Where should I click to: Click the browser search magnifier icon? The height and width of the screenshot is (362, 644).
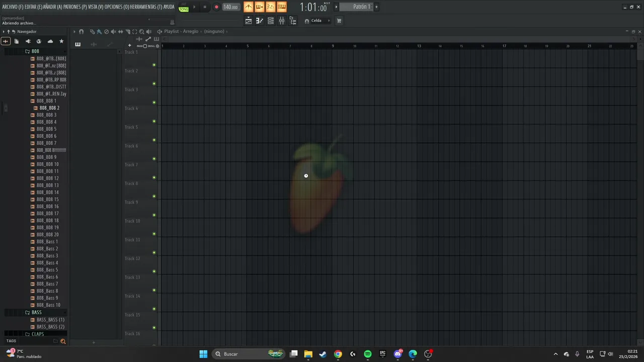pyautogui.click(x=63, y=341)
